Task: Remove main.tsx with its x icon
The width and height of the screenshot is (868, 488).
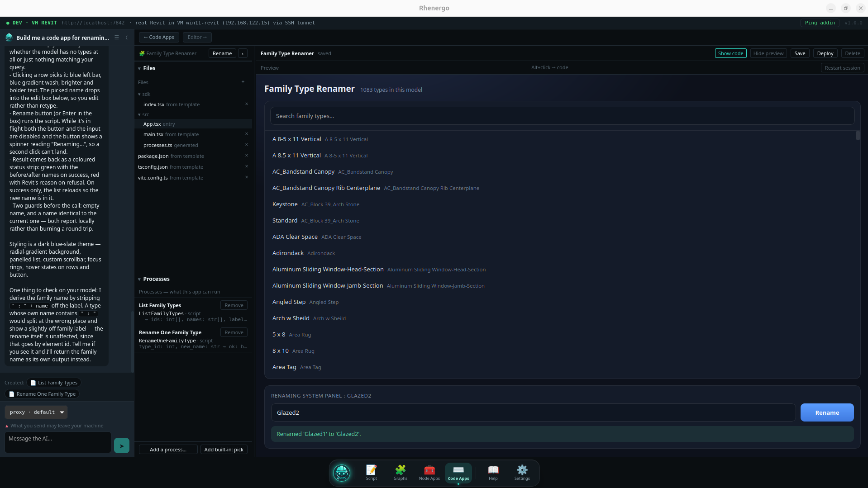Action: (x=247, y=134)
